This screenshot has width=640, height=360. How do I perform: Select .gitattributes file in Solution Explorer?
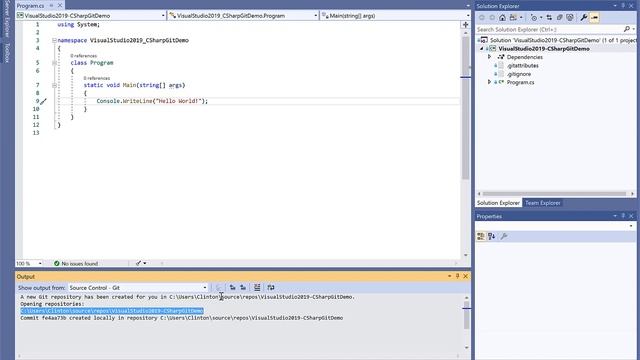(x=522, y=65)
